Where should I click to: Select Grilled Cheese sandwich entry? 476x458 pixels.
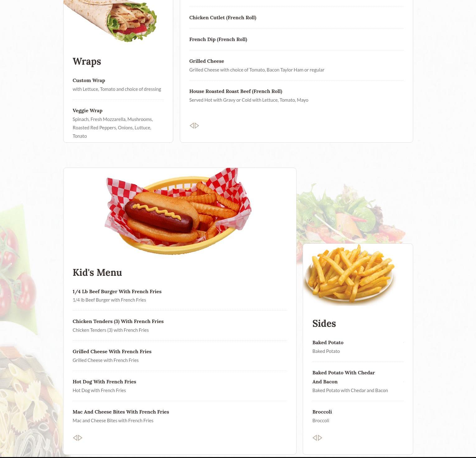pos(296,65)
